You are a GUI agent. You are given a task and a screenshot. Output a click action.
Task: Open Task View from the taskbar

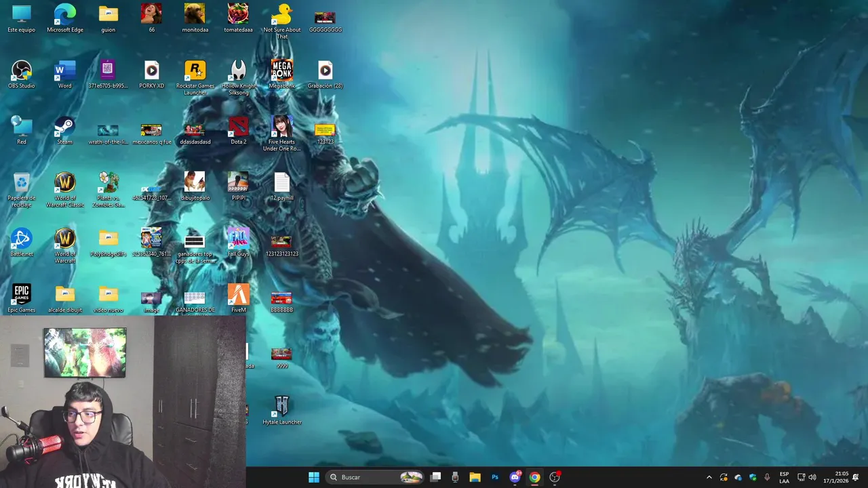pos(436,477)
